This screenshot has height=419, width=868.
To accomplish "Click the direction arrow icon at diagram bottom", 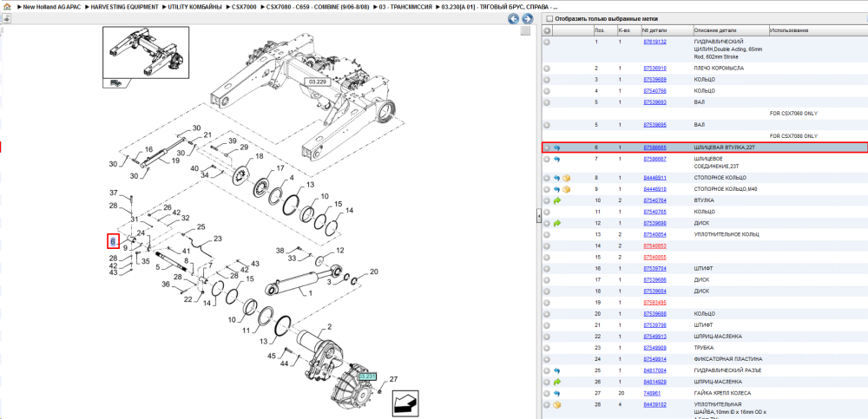I will (x=405, y=403).
